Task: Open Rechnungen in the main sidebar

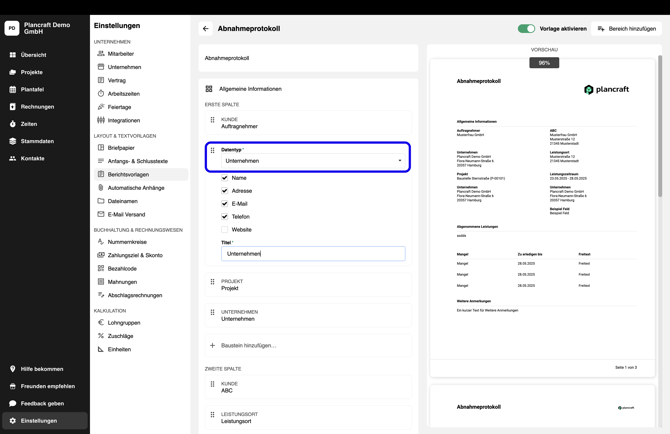Action: 45,107
